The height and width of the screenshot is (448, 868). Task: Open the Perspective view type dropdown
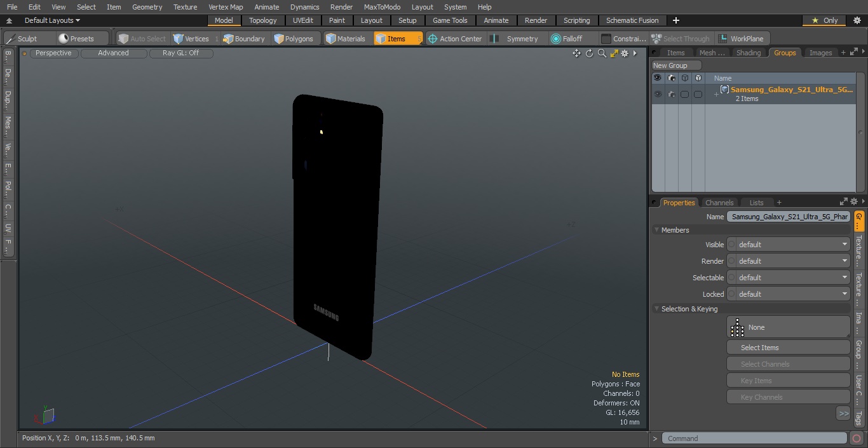(53, 53)
